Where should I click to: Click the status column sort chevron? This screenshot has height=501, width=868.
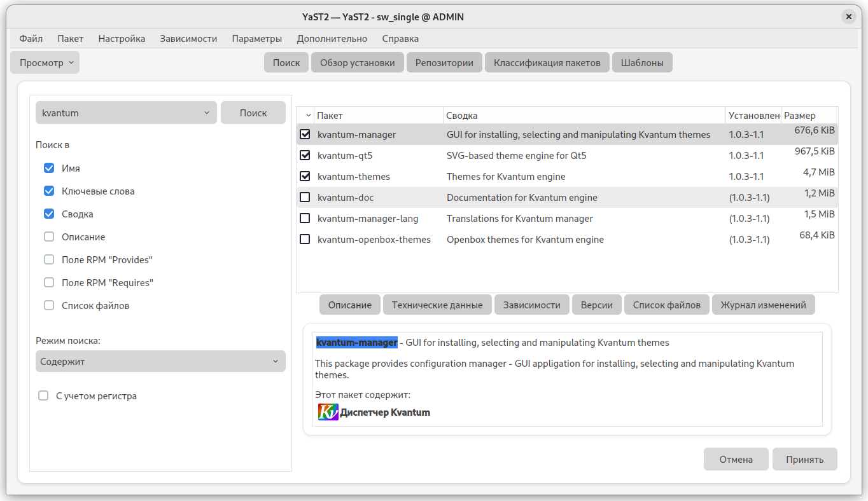pyautogui.click(x=309, y=116)
